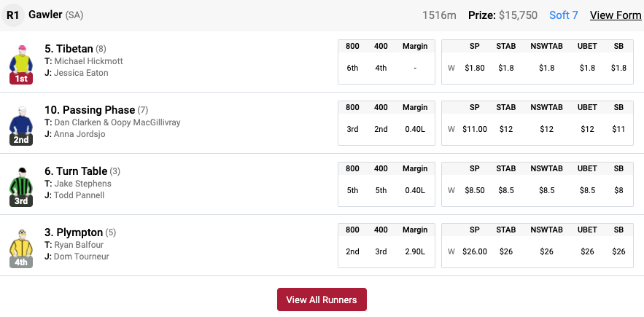
Task: Click the red 1st place badge
Action: click(x=21, y=79)
